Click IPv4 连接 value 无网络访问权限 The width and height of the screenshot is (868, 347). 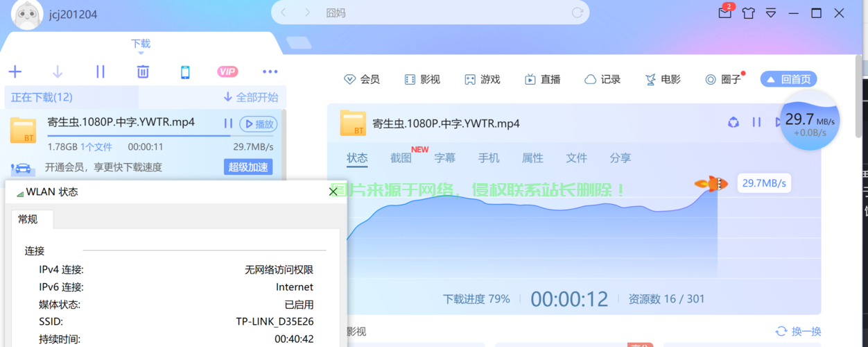[279, 269]
